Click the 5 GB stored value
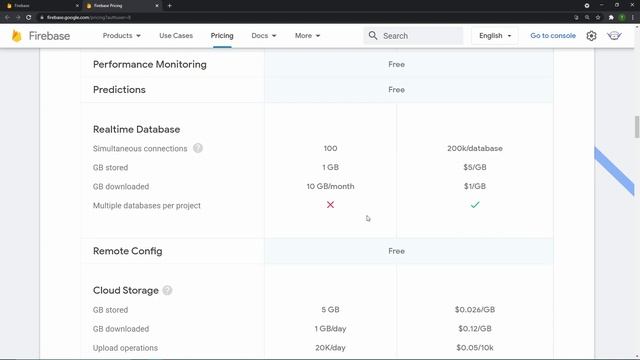The width and height of the screenshot is (640, 360). pos(330,309)
